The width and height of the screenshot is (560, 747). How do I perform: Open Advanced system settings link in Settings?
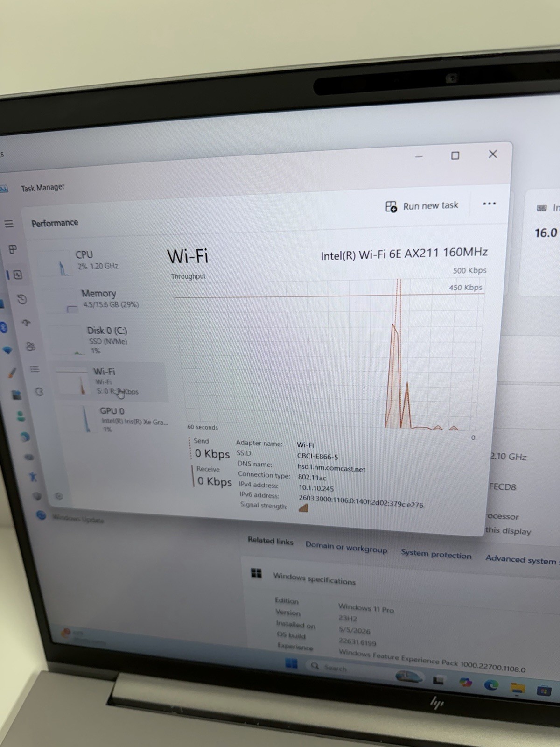pyautogui.click(x=522, y=559)
